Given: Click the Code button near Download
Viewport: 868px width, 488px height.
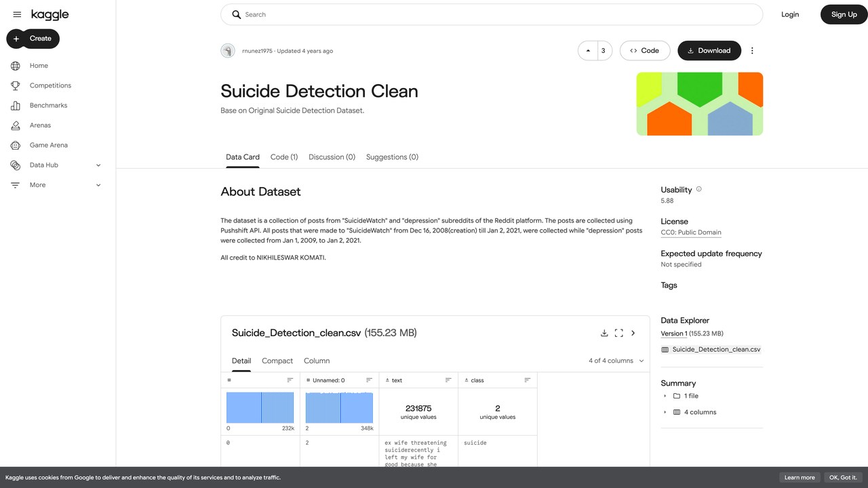Looking at the screenshot, I should pos(645,51).
